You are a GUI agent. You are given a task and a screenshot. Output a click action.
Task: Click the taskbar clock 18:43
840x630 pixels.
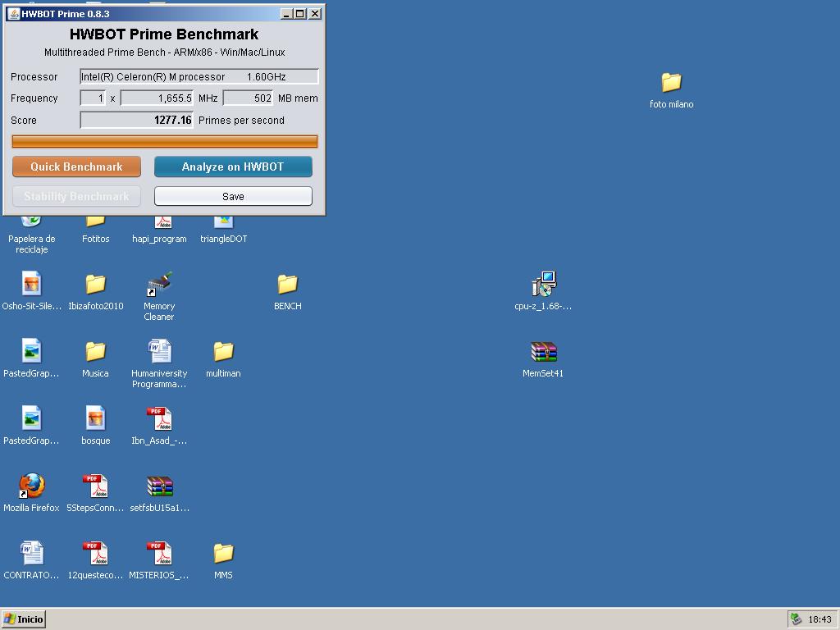point(819,619)
